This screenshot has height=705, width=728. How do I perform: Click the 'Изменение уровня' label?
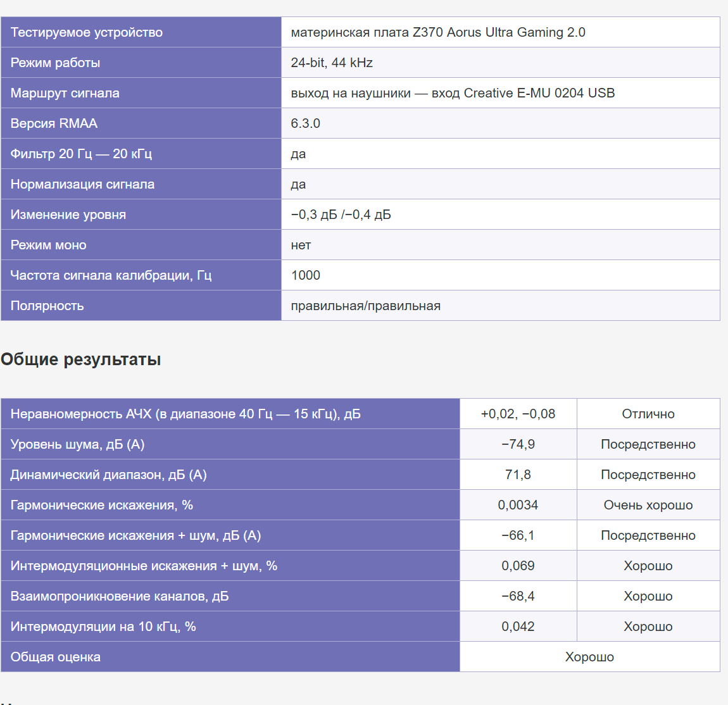[x=68, y=215]
